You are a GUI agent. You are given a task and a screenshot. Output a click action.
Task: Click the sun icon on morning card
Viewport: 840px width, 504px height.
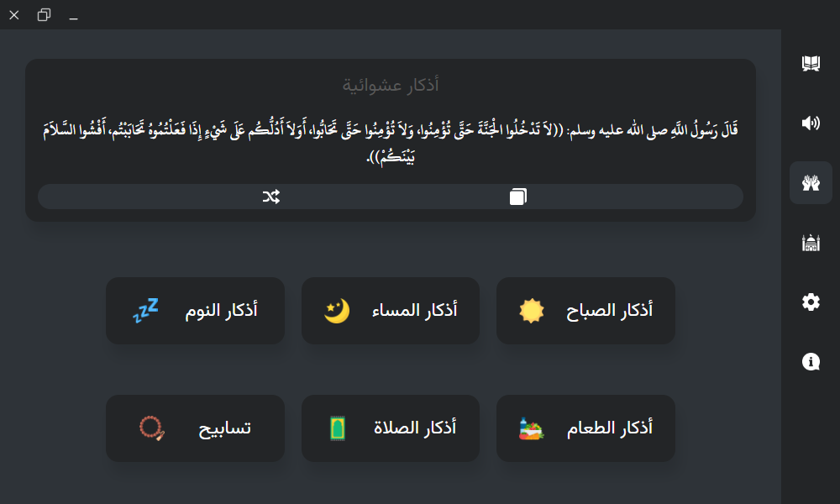click(532, 311)
